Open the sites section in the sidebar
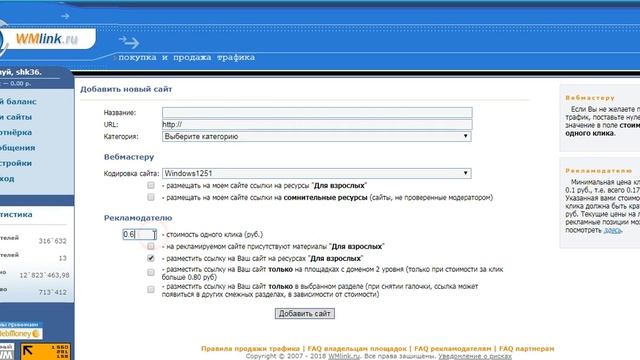The image size is (640, 360). point(16,117)
